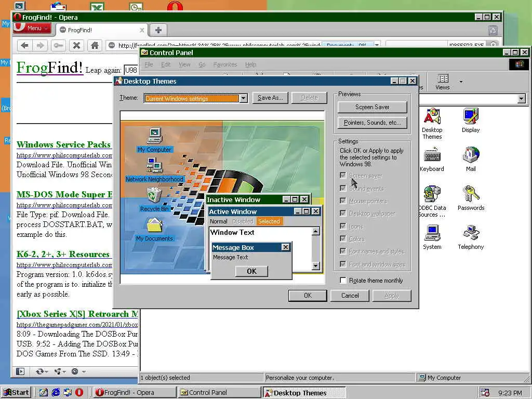Toggle the Desktop wallpaper checkbox

(343, 213)
